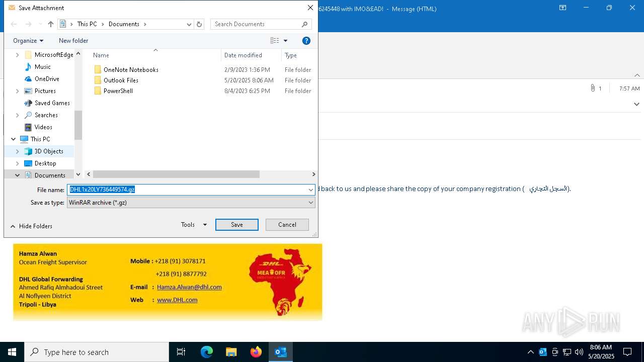
Task: Click the Save button
Action: coord(237,225)
